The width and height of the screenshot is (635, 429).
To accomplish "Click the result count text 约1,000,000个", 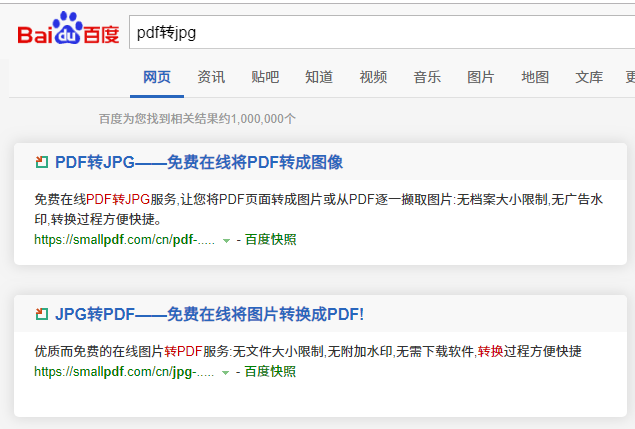I will [x=258, y=119].
